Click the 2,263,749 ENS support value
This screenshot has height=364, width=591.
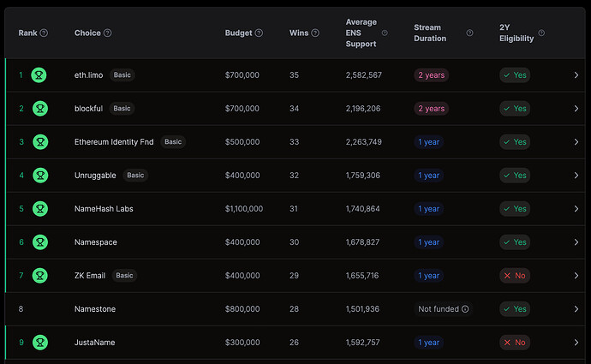click(x=364, y=142)
